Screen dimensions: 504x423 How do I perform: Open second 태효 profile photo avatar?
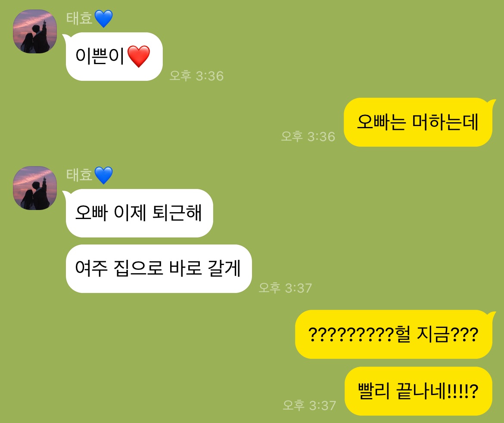tap(35, 188)
